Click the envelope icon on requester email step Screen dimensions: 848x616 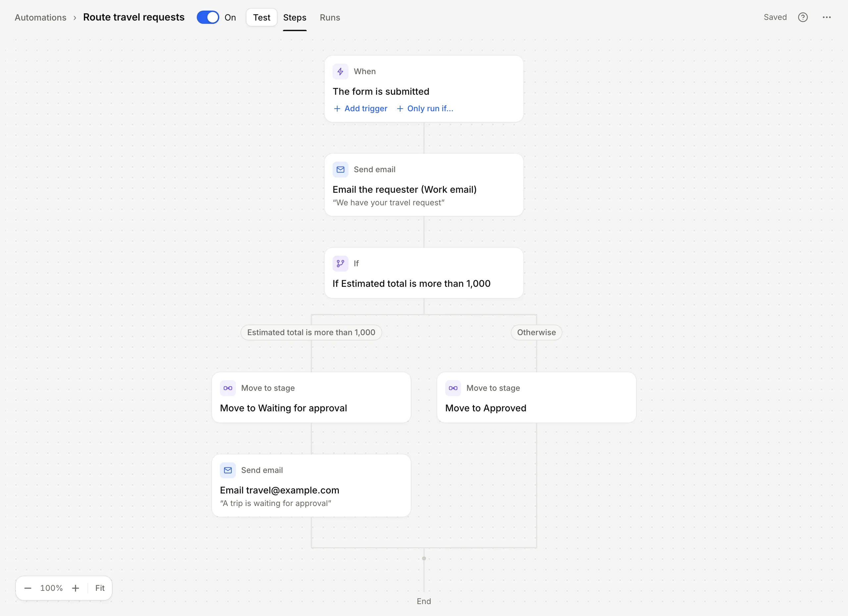pos(340,169)
